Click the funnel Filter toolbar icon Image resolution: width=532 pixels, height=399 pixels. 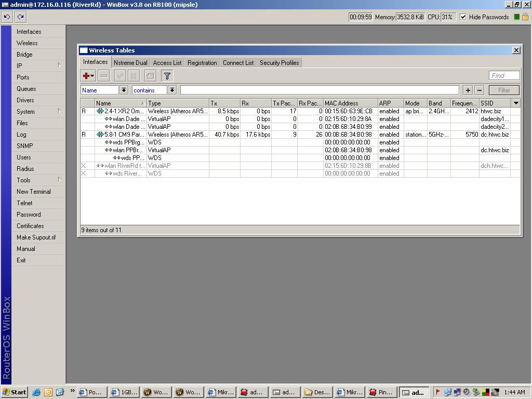(x=167, y=76)
